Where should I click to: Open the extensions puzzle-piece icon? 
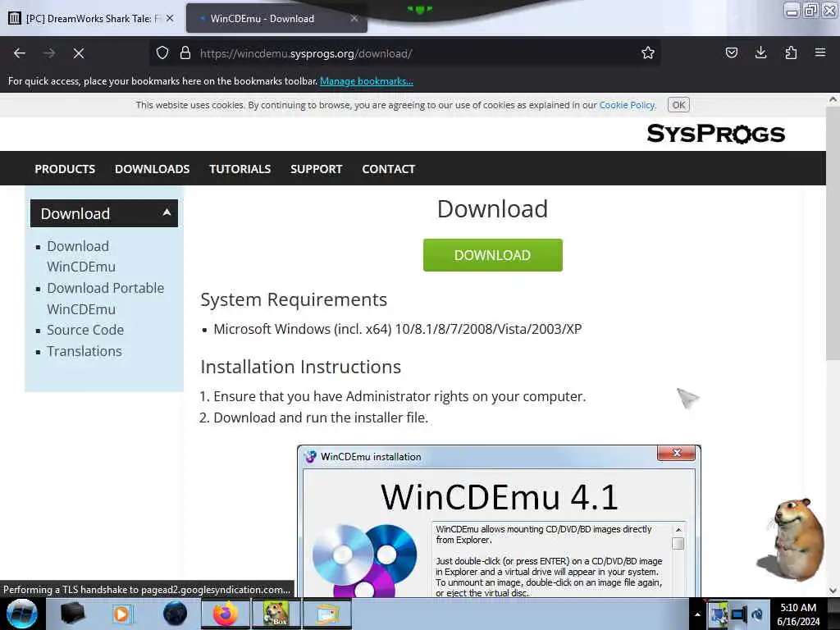pyautogui.click(x=791, y=53)
